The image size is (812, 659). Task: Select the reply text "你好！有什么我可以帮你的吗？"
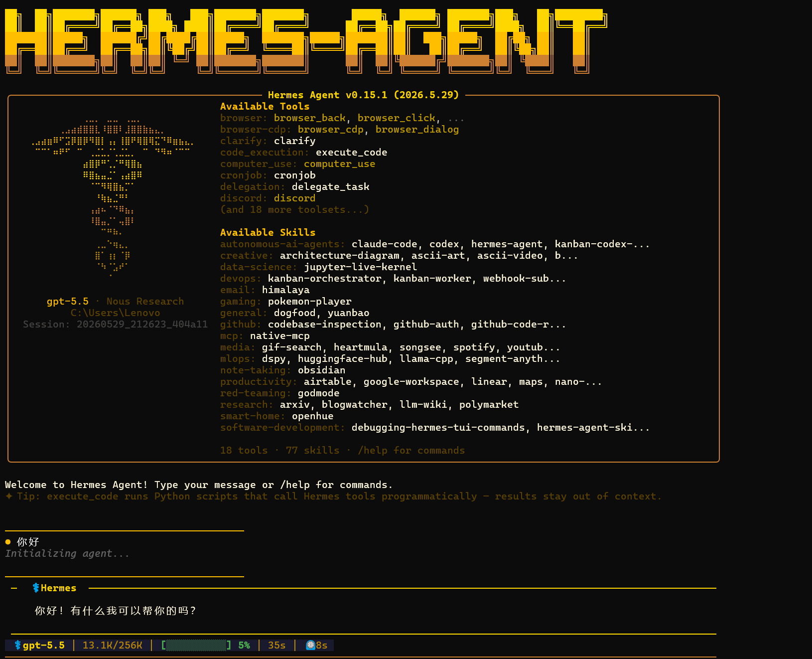coord(116,611)
